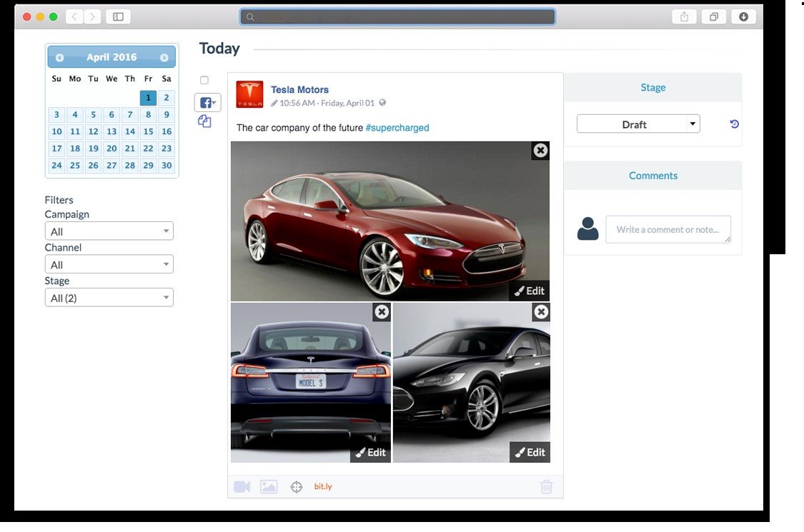804x532 pixels.
Task: Open the Stage filter dropdown
Action: 109,297
